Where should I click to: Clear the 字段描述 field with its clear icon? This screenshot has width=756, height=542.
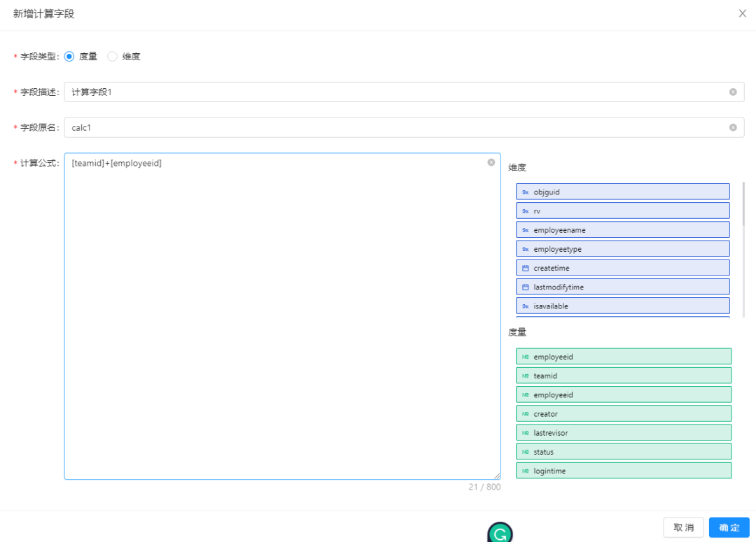coord(733,92)
